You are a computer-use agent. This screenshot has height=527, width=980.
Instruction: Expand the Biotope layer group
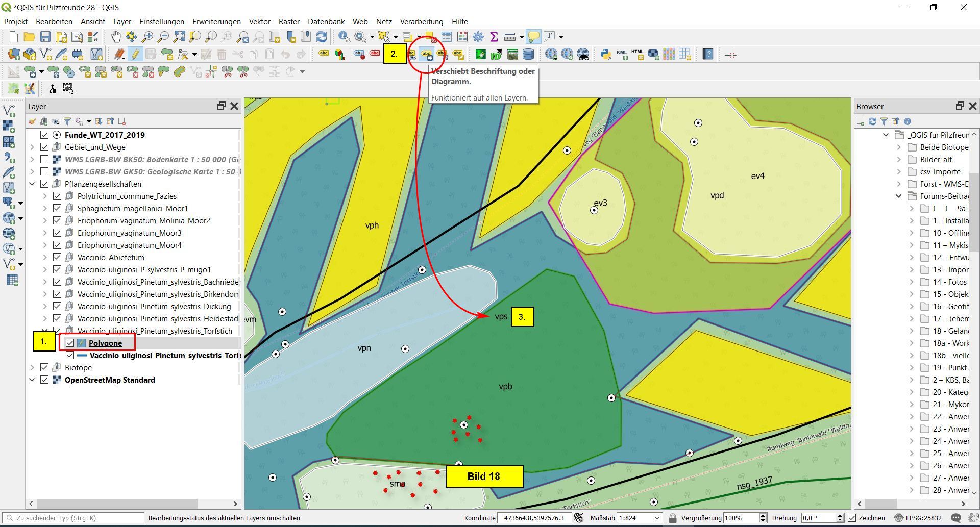point(32,368)
